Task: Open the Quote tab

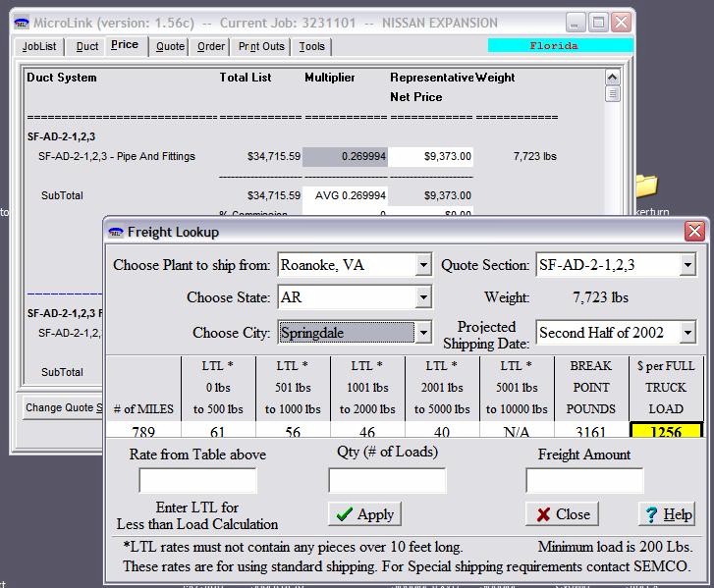Action: tap(170, 46)
